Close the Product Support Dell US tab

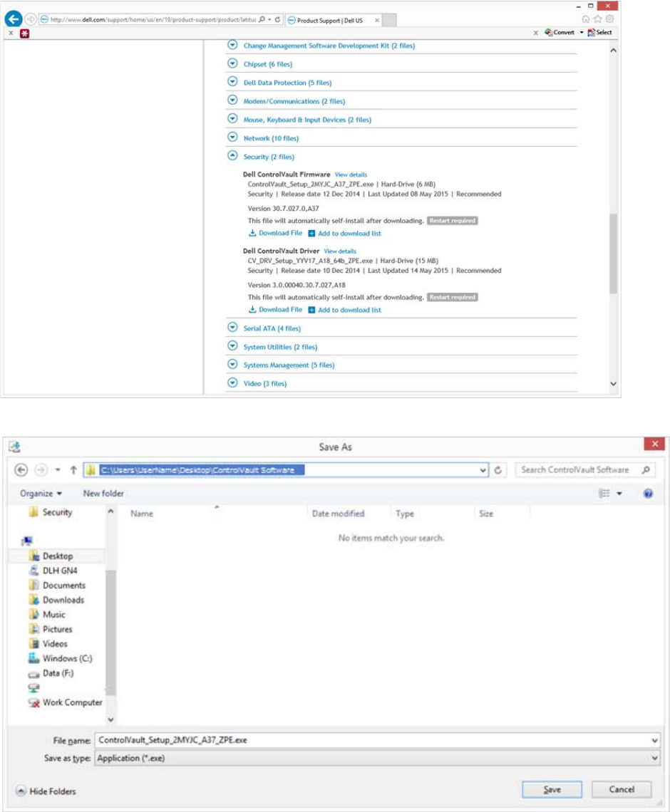[377, 20]
